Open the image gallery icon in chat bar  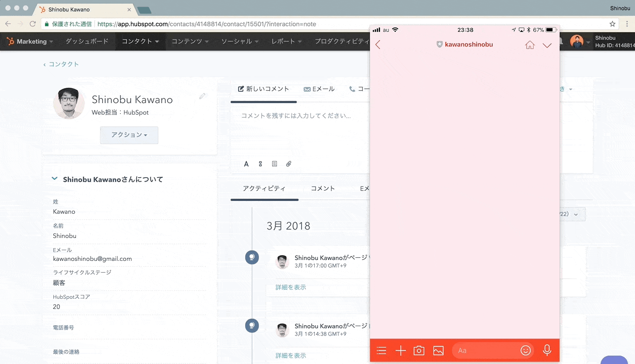point(438,350)
